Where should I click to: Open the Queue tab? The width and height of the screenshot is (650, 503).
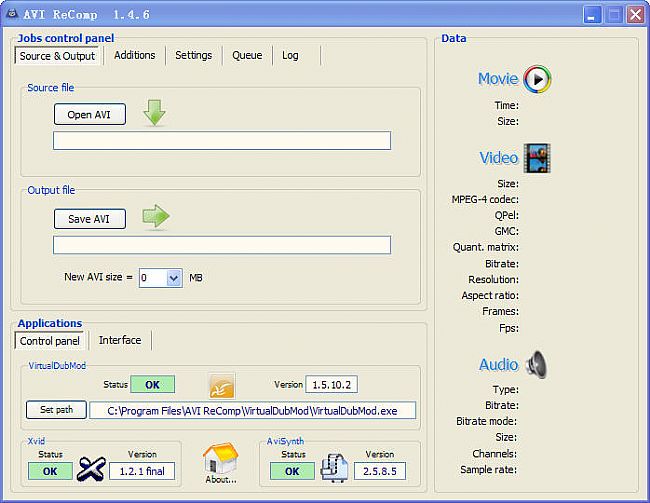247,55
